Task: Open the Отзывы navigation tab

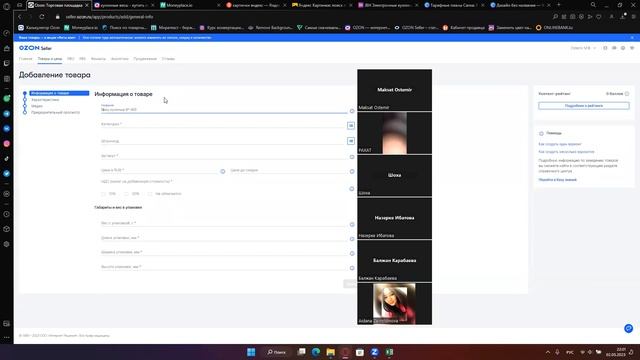Action: coord(168,59)
